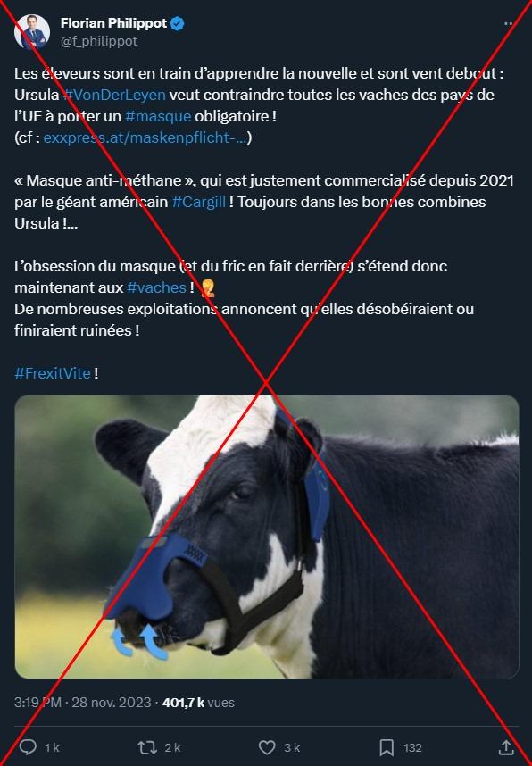Open Florian Philippot's profile avatar
The height and width of the screenshot is (766, 532).
tap(32, 32)
